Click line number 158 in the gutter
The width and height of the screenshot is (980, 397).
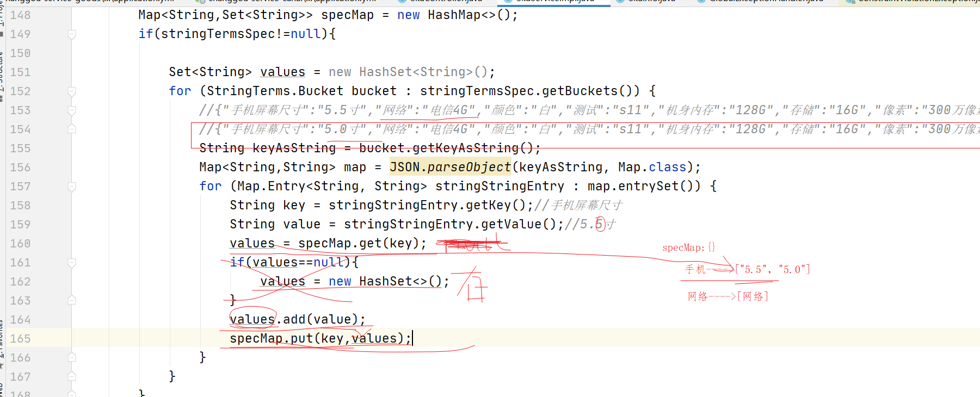click(21, 206)
